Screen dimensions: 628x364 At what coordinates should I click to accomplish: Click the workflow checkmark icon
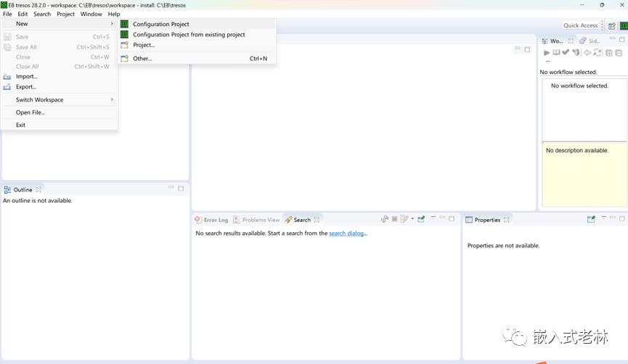coord(566,52)
